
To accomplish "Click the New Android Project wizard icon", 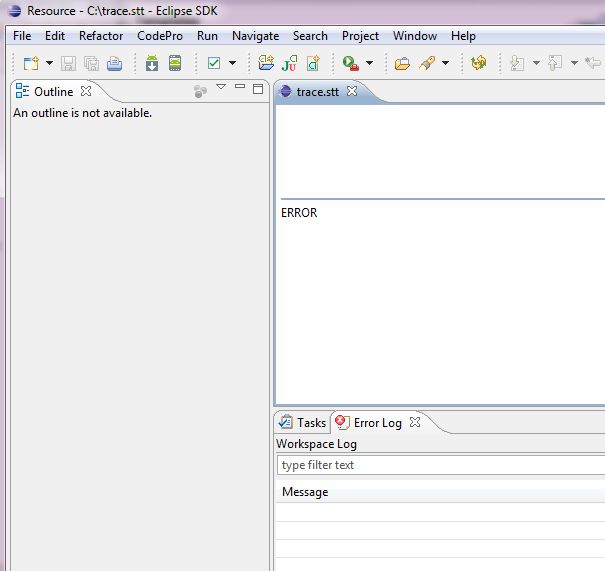I will coord(266,63).
